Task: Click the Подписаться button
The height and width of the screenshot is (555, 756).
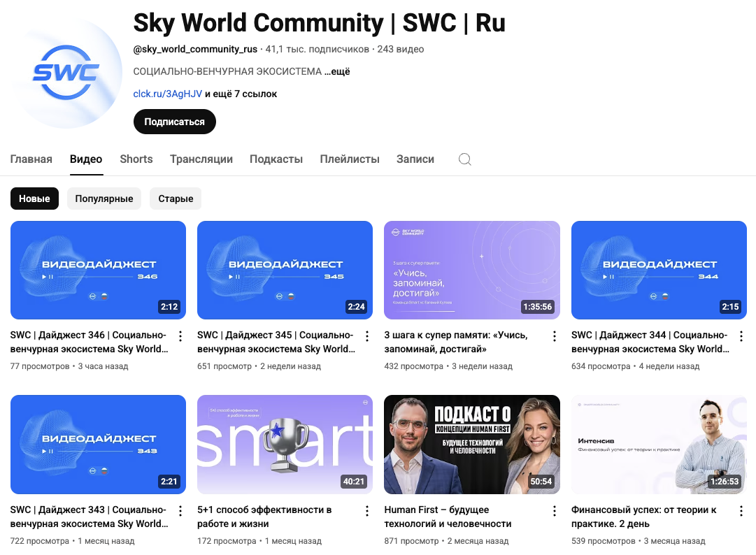Action: tap(175, 122)
